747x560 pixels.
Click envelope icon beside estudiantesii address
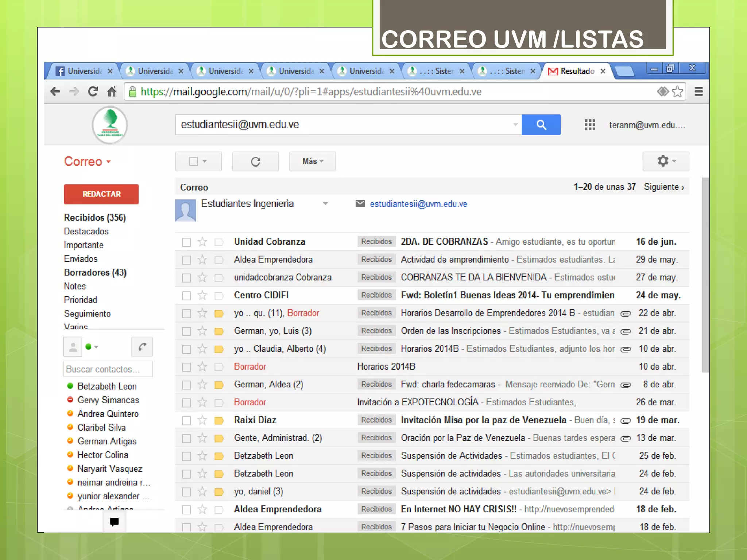point(360,203)
